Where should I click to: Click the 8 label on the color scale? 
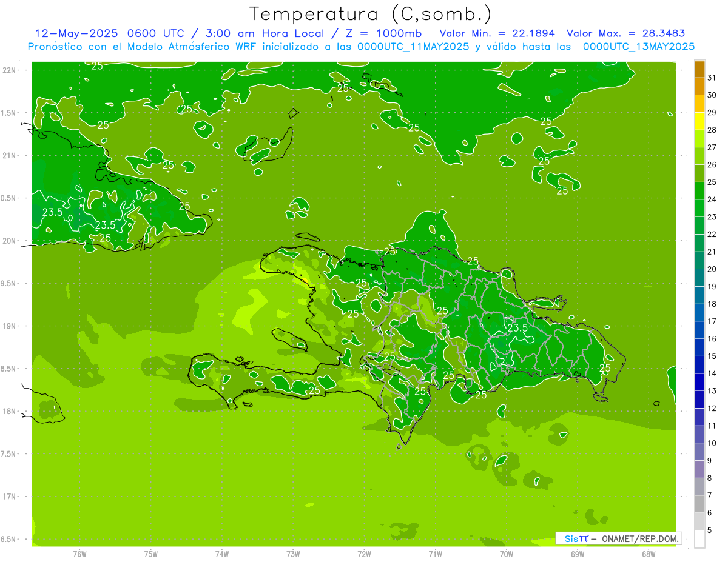[x=710, y=478]
